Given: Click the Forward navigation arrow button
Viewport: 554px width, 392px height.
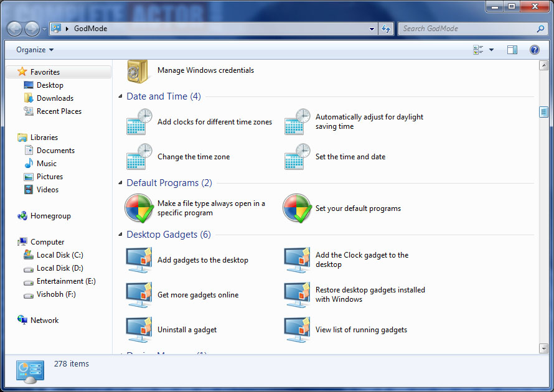Looking at the screenshot, I should click(x=32, y=29).
